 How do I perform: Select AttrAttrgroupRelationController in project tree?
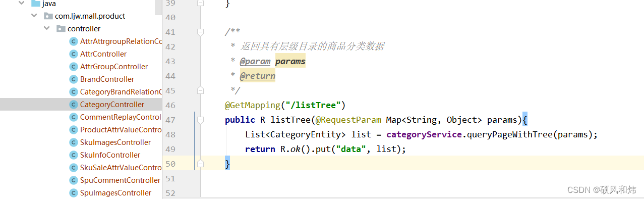click(121, 41)
